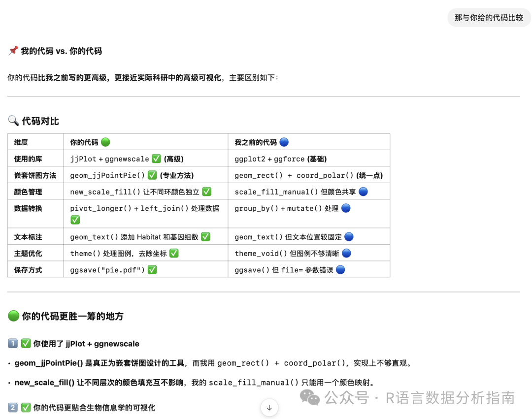The width and height of the screenshot is (532, 419).
Task: Click the bullet starting geom_jjPointPie() 是真正为嵌套饼图设计的工具
Action: [214, 363]
